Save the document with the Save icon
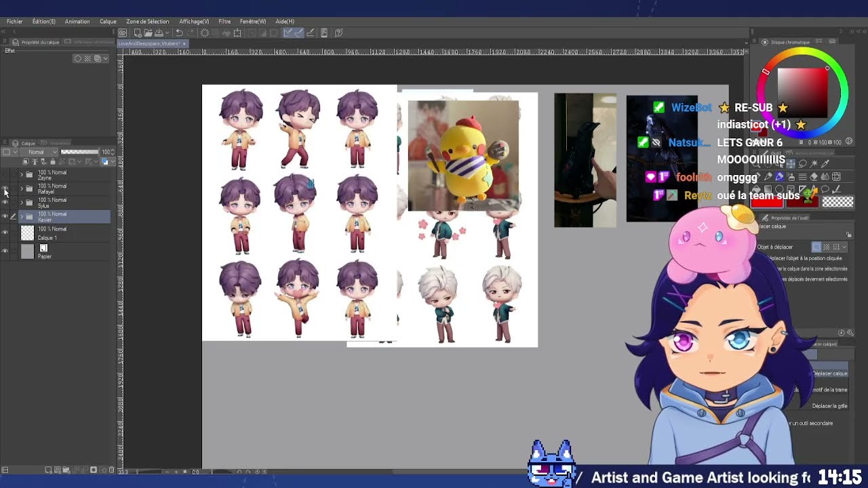 [x=159, y=33]
